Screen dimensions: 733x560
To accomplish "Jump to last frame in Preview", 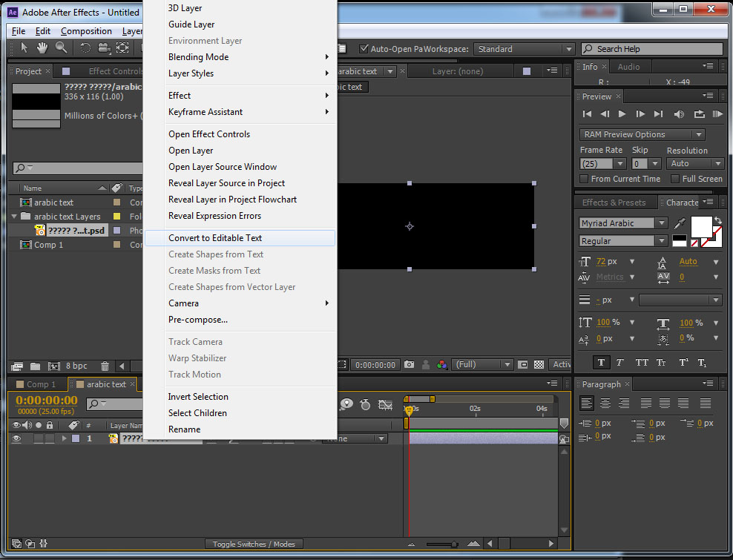I will click(x=659, y=113).
